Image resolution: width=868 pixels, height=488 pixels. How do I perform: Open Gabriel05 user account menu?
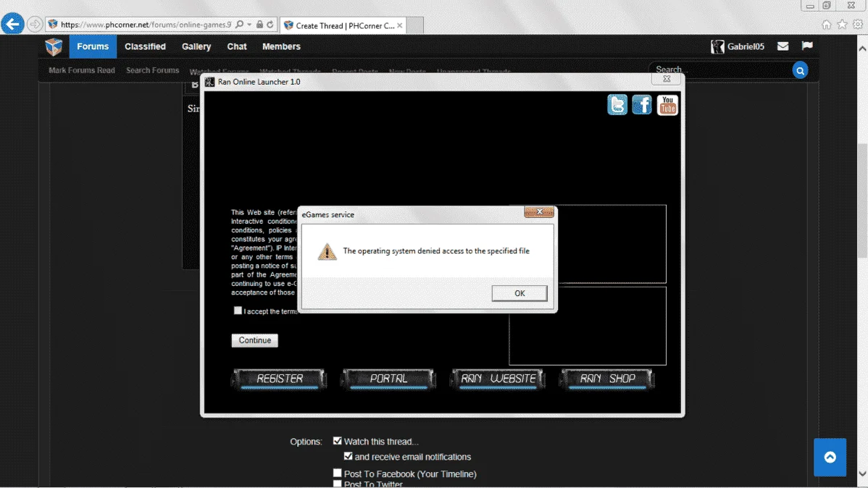click(x=738, y=46)
